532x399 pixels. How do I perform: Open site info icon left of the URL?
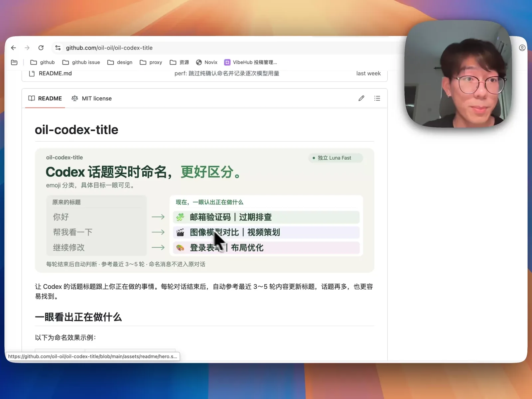[x=58, y=48]
